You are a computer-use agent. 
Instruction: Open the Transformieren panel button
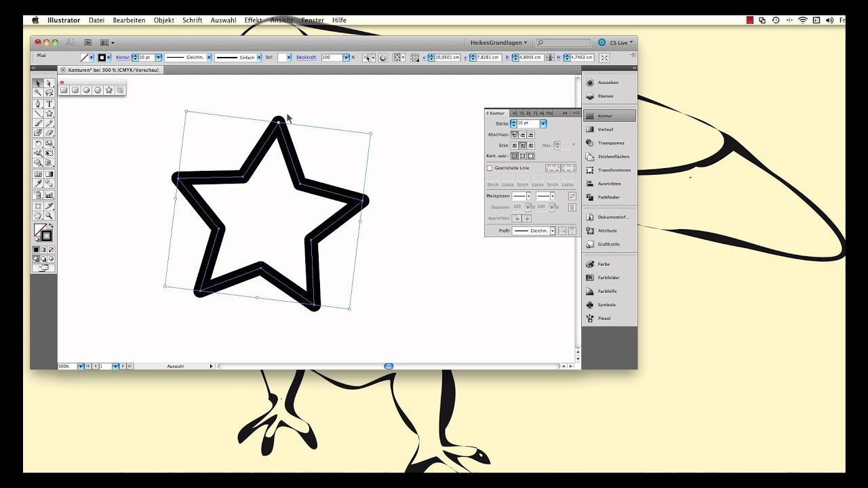610,170
